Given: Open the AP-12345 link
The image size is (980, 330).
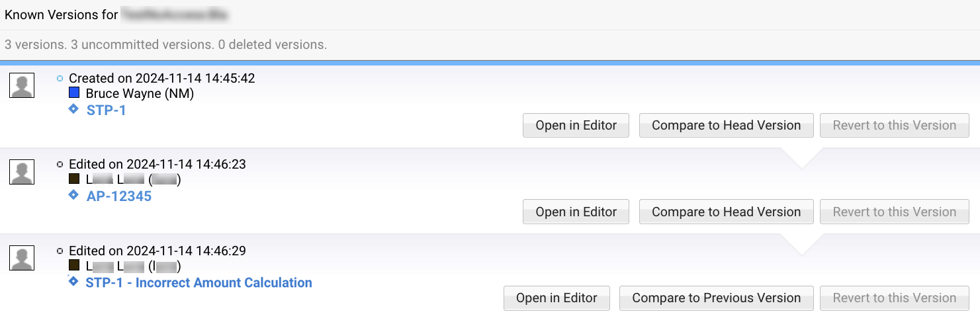Looking at the screenshot, I should point(119,196).
